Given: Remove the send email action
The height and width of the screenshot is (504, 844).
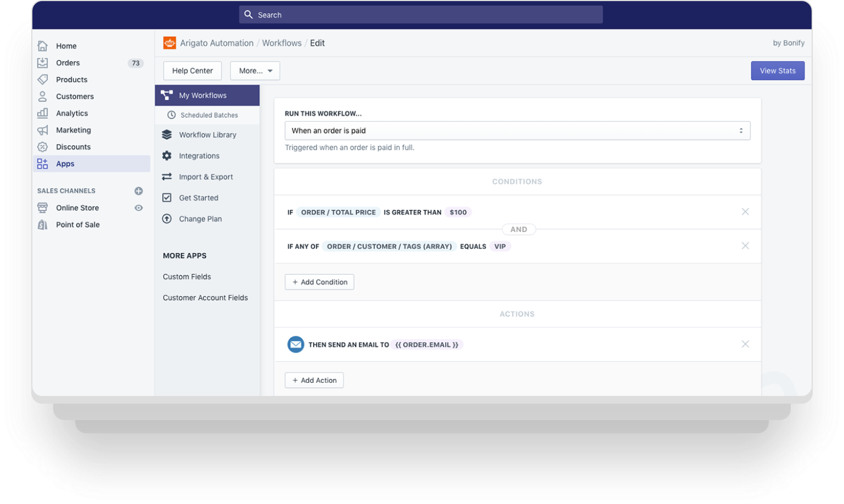Looking at the screenshot, I should 745,344.
